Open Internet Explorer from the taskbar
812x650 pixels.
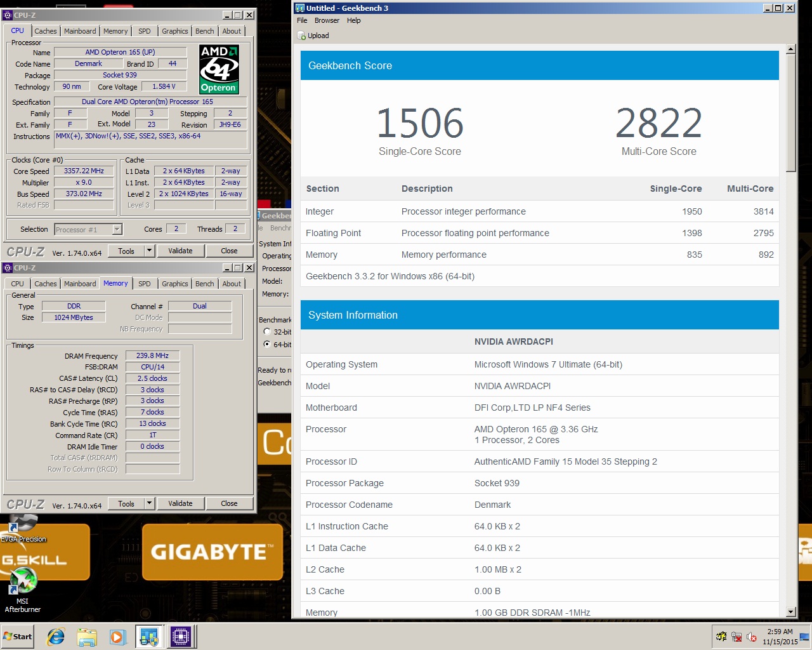[x=56, y=636]
